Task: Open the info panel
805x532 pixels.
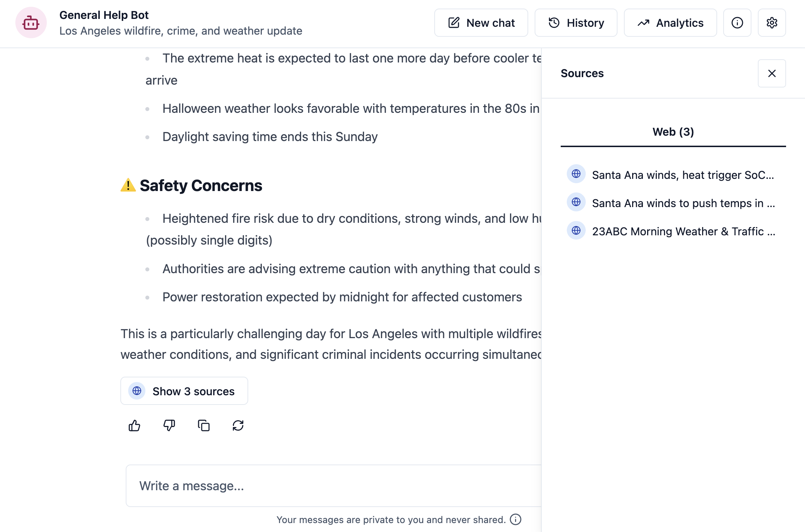Action: click(x=737, y=22)
